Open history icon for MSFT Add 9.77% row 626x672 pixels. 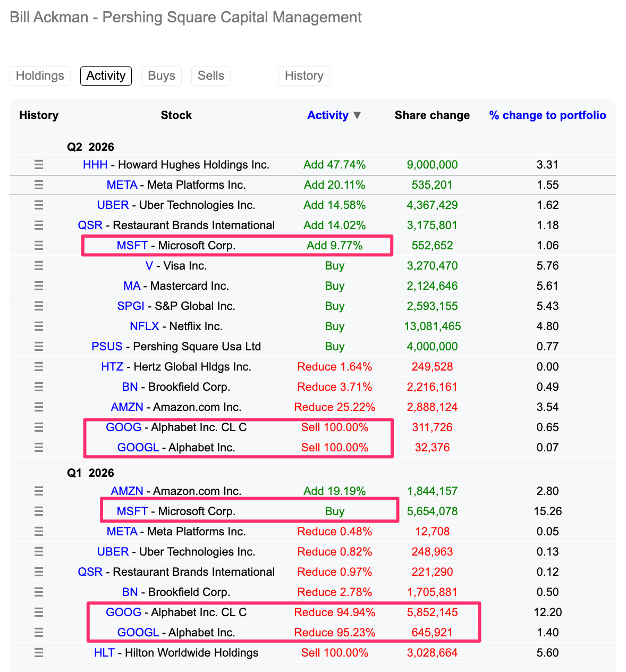tap(39, 246)
